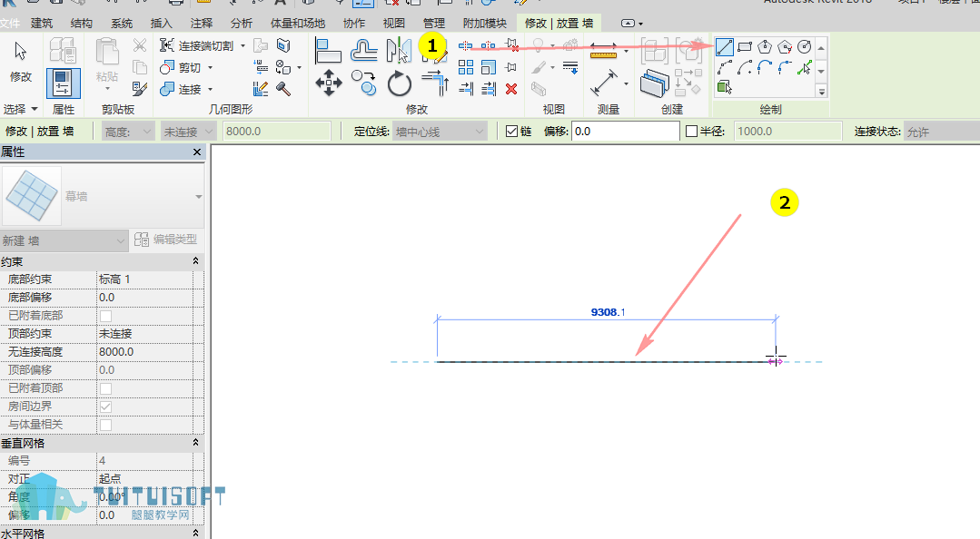Collapse the 水平网格 section

click(195, 533)
